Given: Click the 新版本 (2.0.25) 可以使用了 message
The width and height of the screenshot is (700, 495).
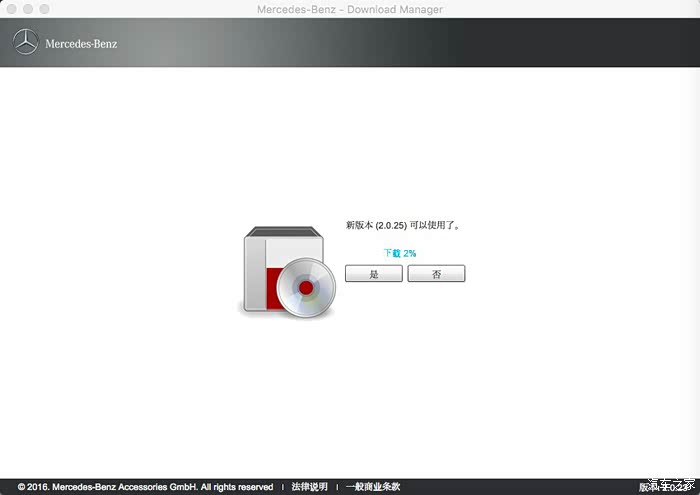Looking at the screenshot, I should (x=402, y=225).
